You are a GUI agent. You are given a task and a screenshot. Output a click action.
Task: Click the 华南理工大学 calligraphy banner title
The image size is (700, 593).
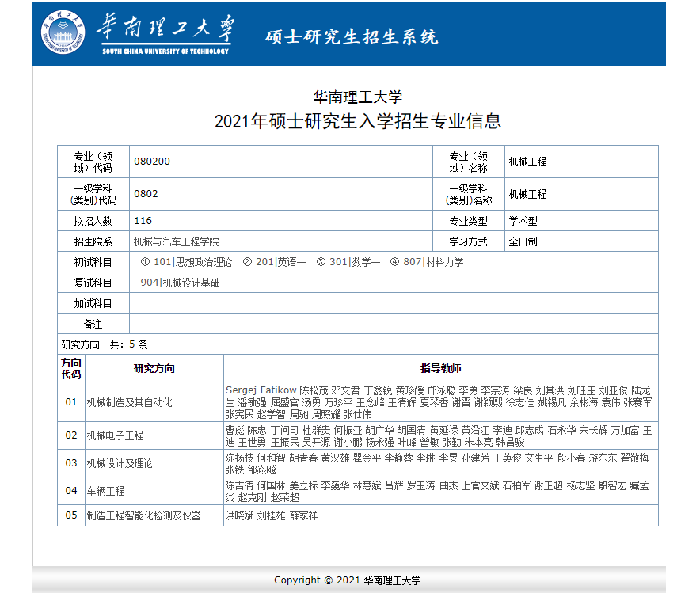click(166, 28)
